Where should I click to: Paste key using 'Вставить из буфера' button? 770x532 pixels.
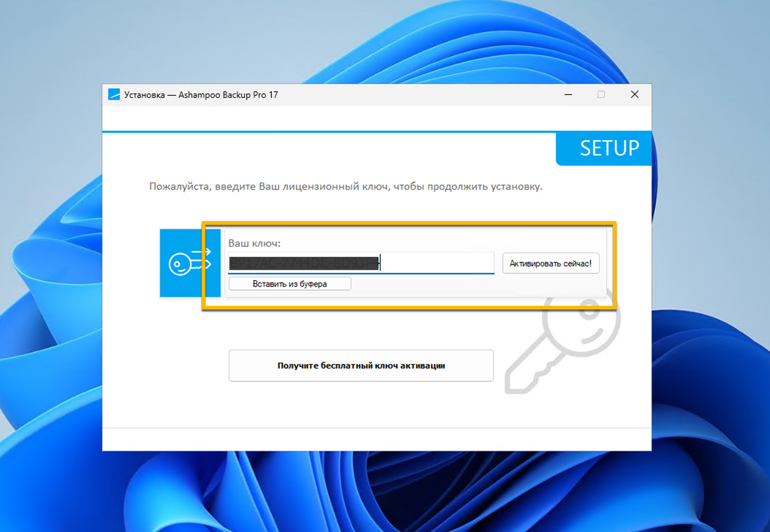point(290,284)
